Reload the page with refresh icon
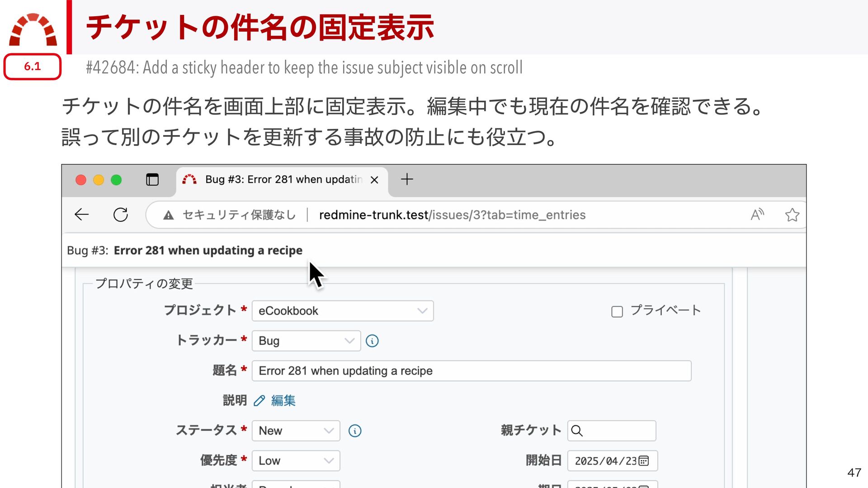The image size is (868, 488). click(120, 215)
